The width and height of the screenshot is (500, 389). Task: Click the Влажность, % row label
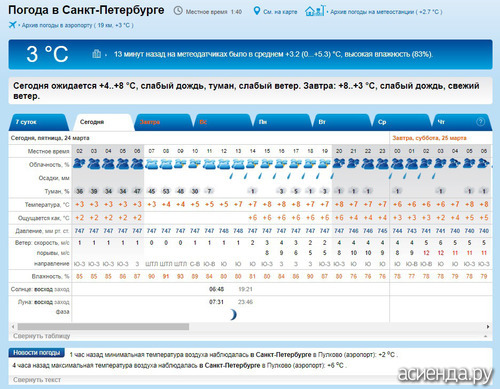pos(51,276)
